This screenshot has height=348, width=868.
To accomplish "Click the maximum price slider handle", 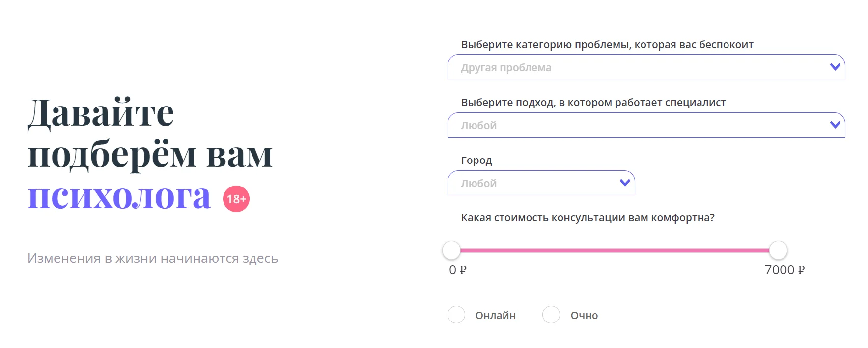I will 778,250.
